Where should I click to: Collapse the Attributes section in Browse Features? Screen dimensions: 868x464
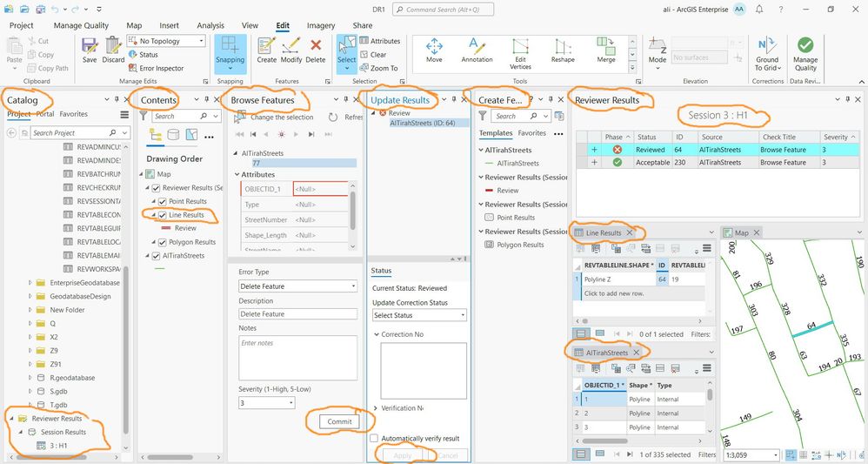click(237, 175)
